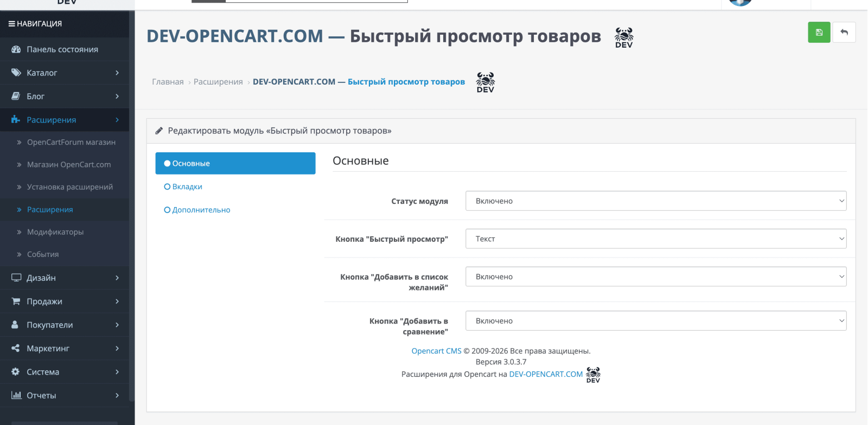Expand the Продажи menu chevron
Screen dimensions: 868x425
click(x=117, y=301)
